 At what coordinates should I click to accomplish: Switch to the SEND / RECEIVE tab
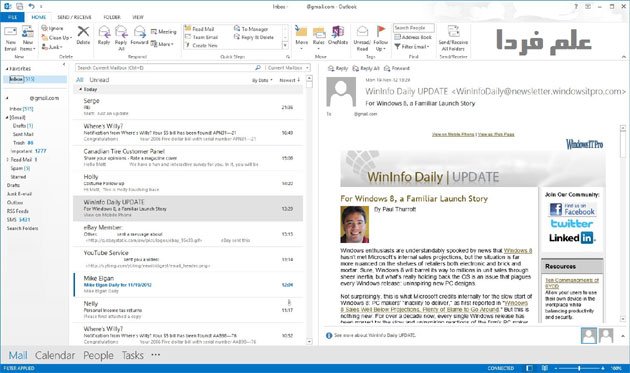pyautogui.click(x=74, y=17)
